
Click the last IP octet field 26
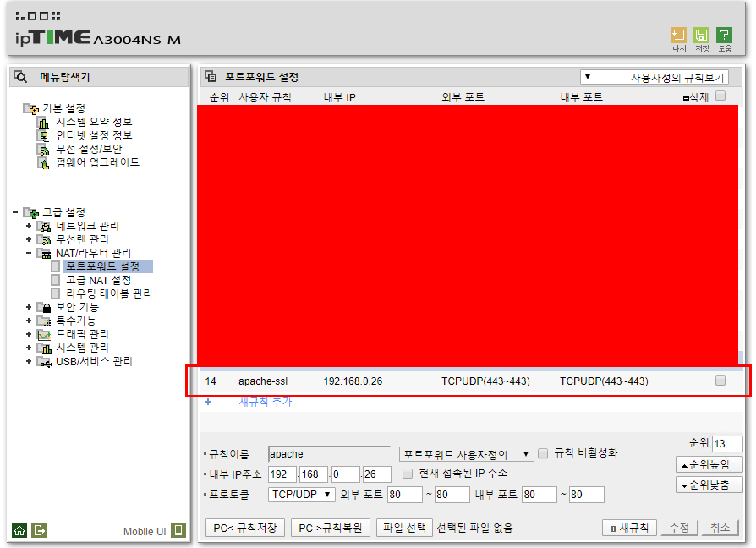pyautogui.click(x=377, y=474)
